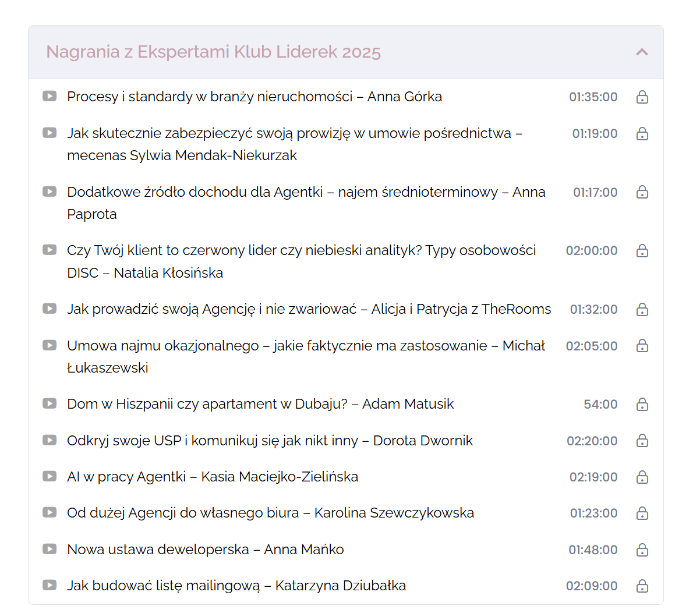
Task: Open lesson Jak skutecznie zabezpieczyć swoją prowizję
Action: [294, 133]
